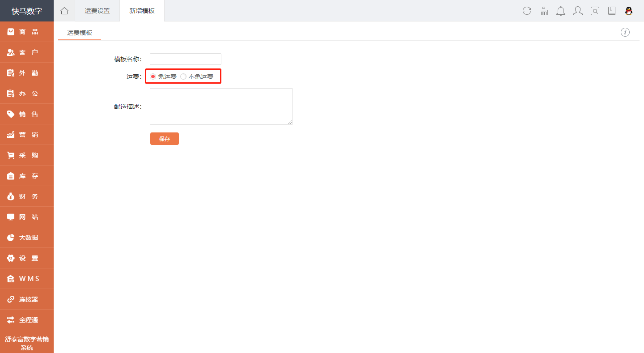Viewport: 644px width, 353px height.
Task: Click the 配送描述 text area
Action: (x=221, y=106)
